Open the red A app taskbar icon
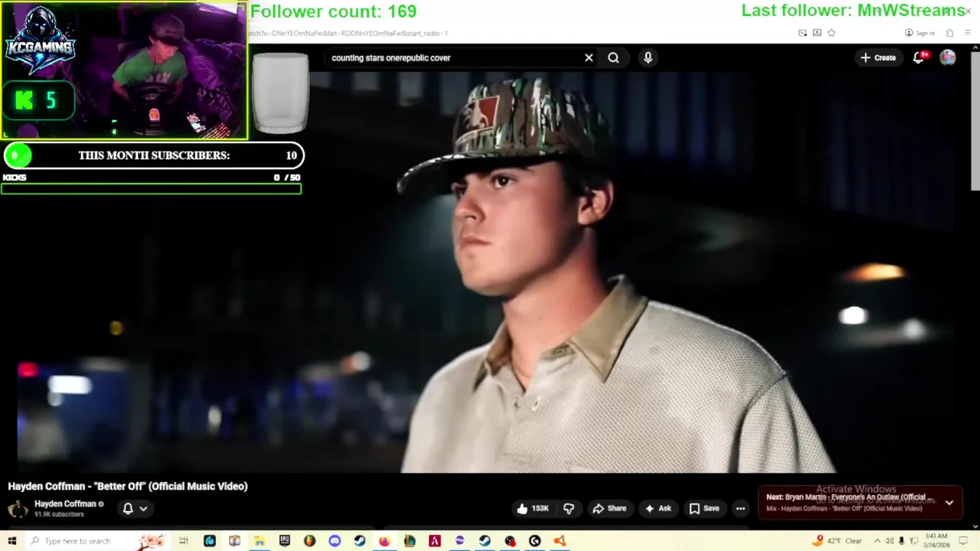 [x=434, y=541]
